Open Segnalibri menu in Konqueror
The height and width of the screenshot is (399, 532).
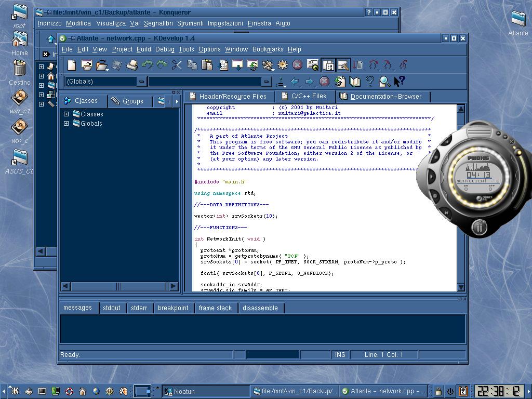click(158, 23)
